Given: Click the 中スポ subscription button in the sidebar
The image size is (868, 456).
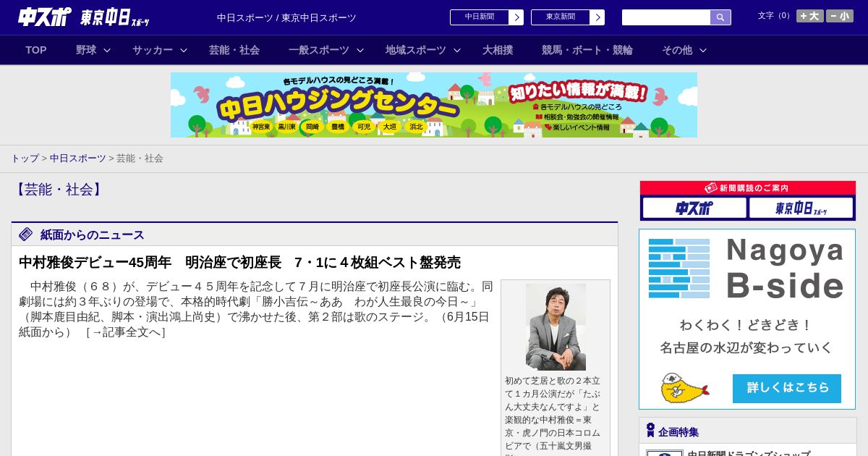Looking at the screenshot, I should [694, 208].
